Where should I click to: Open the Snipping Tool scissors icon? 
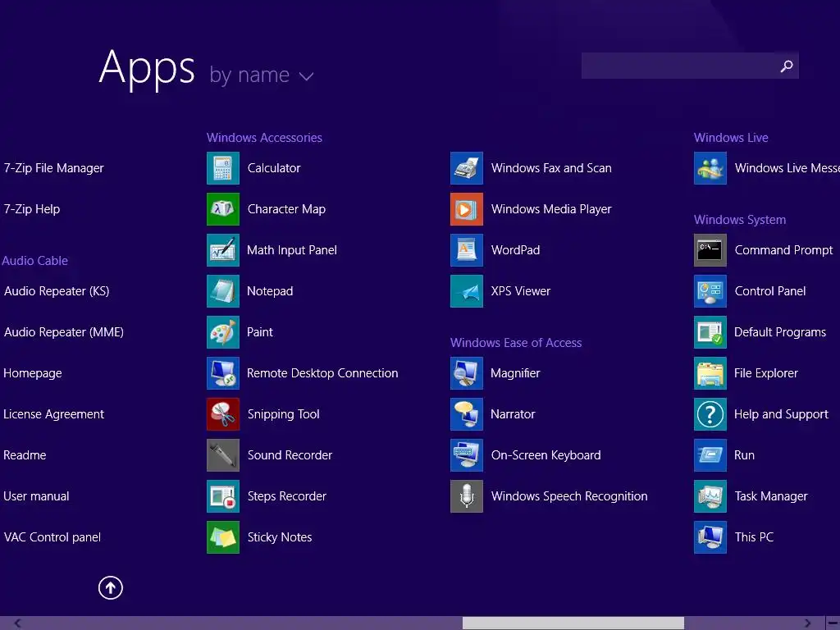223,414
